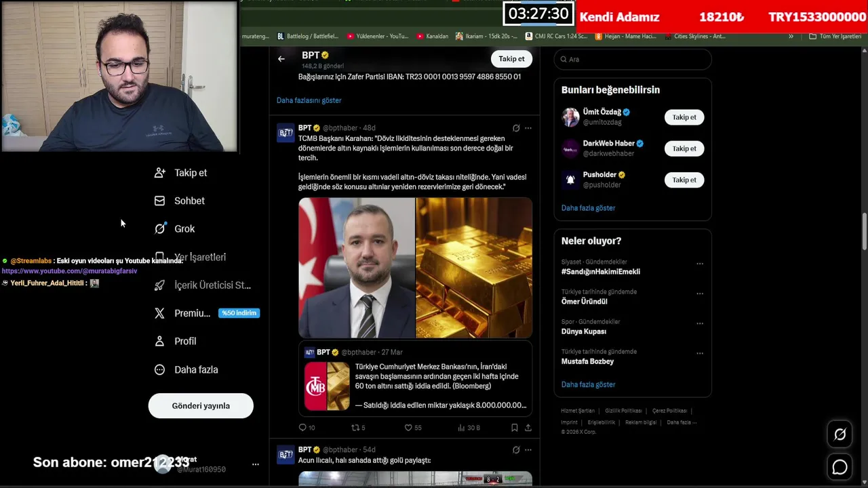Open Tüm Yer İşaretleri folder
This screenshot has width=868, height=488.
point(835,36)
